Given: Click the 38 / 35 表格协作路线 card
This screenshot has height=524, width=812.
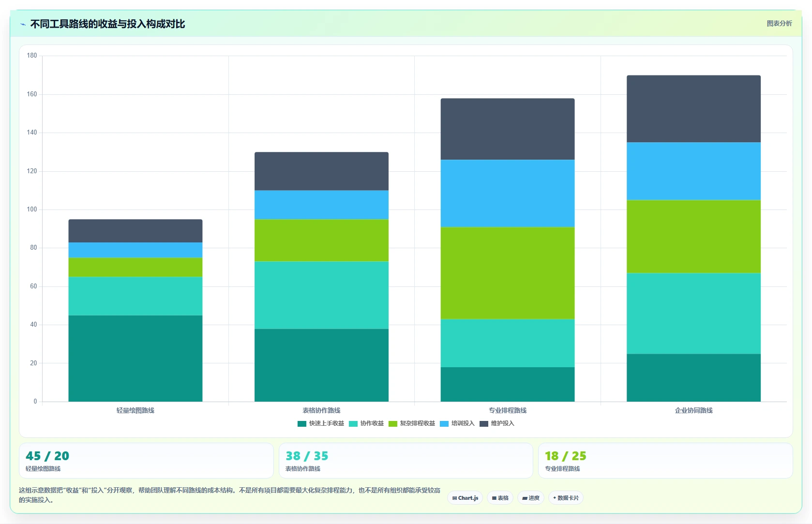Looking at the screenshot, I should (x=406, y=461).
